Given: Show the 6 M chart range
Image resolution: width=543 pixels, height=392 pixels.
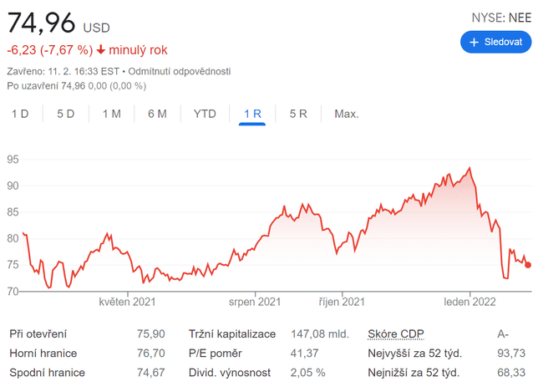Looking at the screenshot, I should [157, 114].
